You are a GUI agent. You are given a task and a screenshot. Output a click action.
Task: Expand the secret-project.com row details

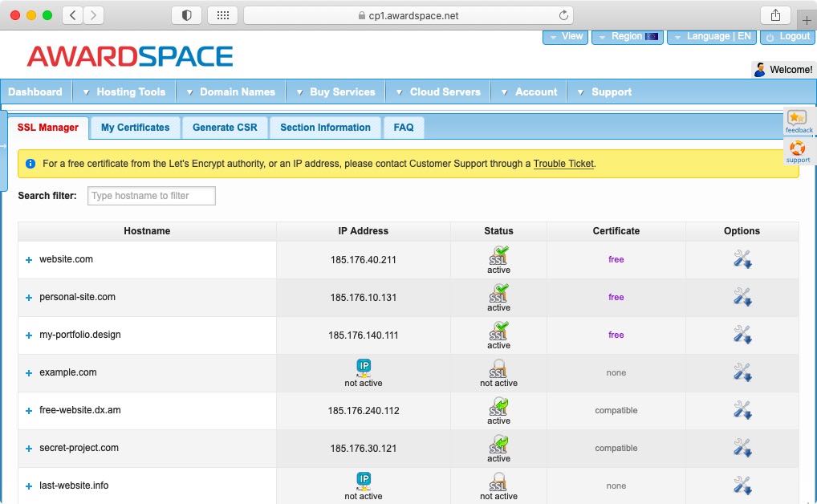coord(28,447)
